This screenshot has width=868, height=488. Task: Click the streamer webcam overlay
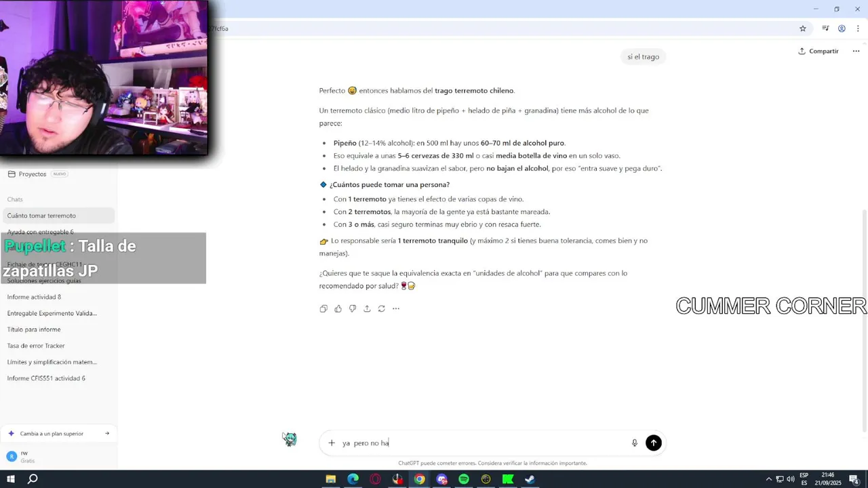(104, 78)
